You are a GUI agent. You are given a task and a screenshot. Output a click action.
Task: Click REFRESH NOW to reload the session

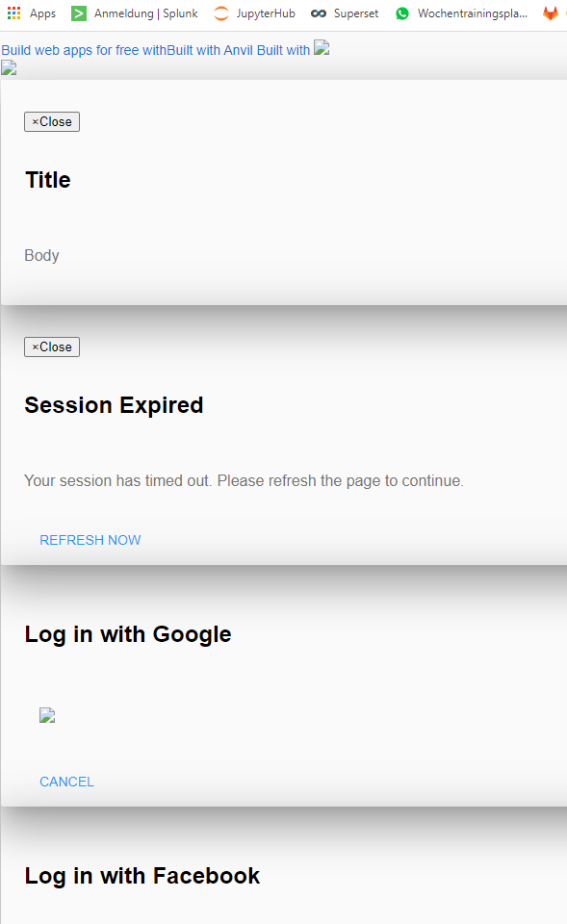90,540
